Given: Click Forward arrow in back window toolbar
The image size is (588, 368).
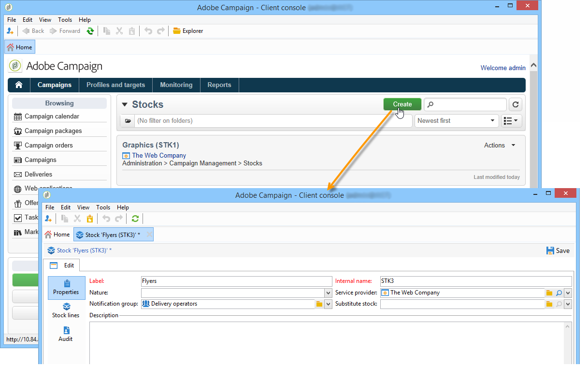Looking at the screenshot, I should pos(54,31).
